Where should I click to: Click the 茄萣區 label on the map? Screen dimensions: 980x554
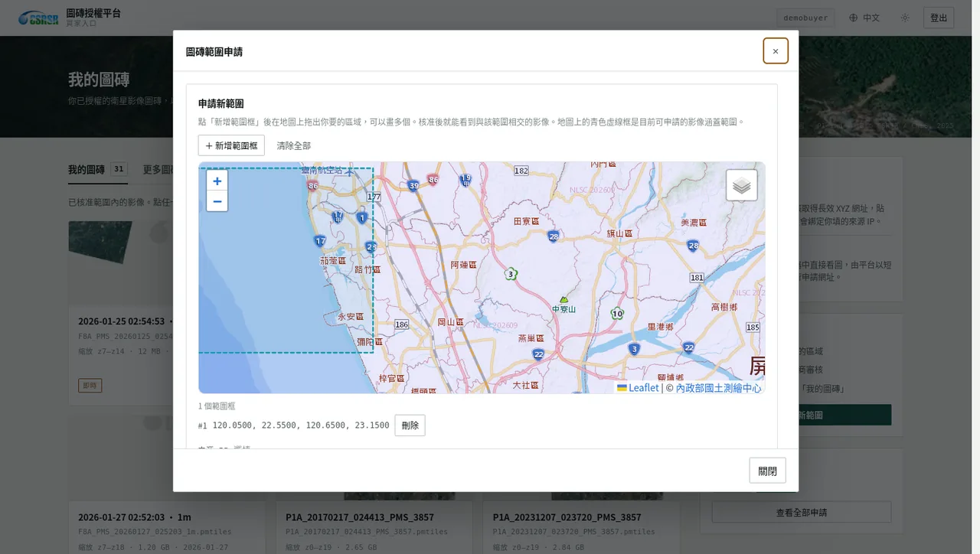pyautogui.click(x=334, y=260)
